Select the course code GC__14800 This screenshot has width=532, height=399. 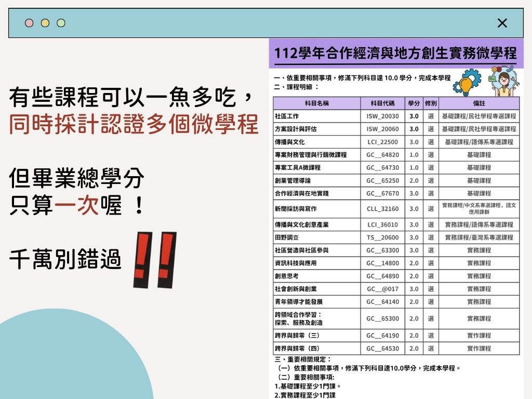[x=382, y=263]
